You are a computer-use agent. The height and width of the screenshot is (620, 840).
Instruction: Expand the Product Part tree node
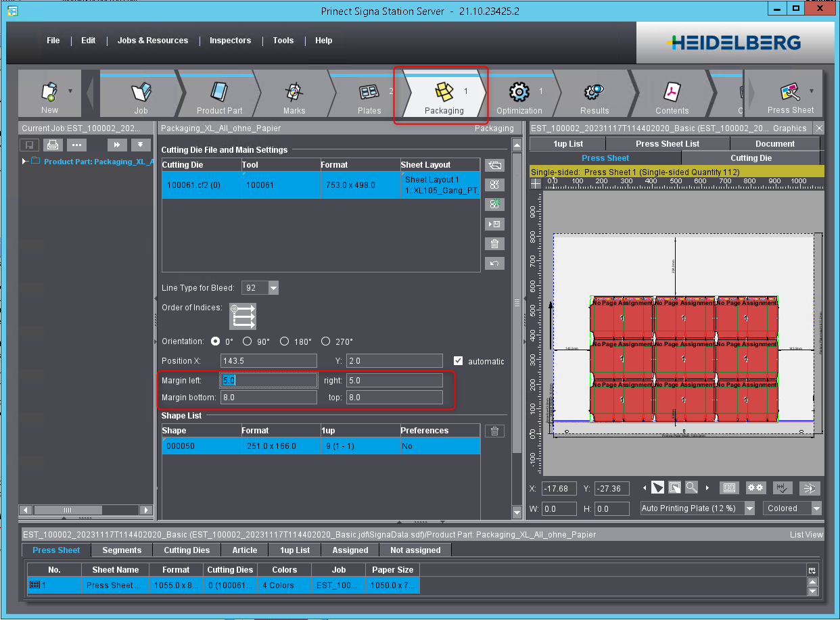[25, 161]
